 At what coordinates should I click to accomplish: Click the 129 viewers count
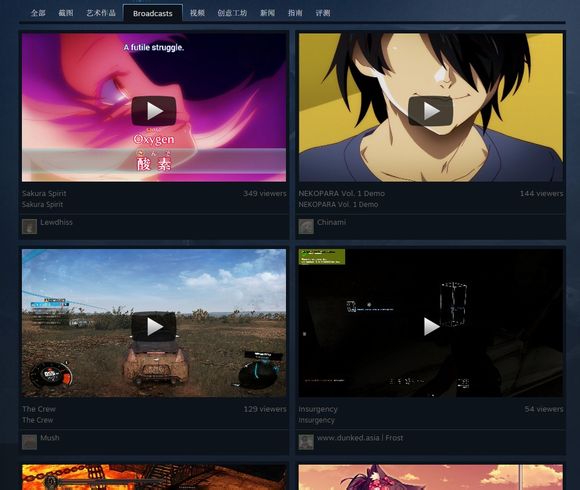pos(265,409)
